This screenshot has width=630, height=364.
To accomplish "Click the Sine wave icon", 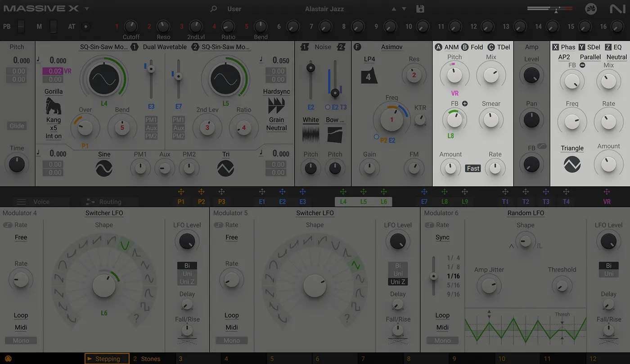I will 104,169.
